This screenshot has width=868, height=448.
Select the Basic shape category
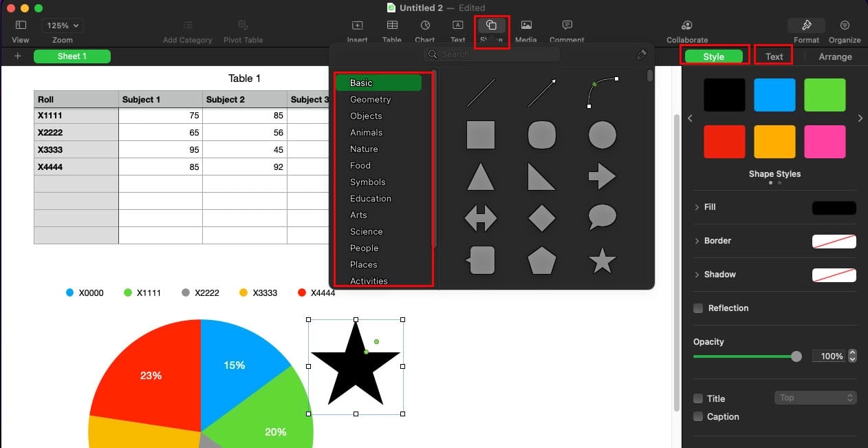pos(378,83)
